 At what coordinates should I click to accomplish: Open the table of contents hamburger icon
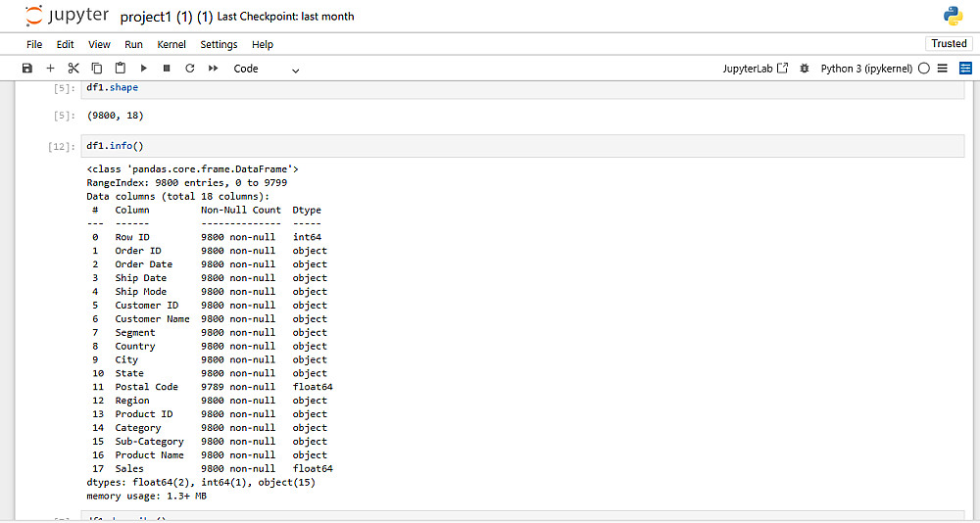943,69
